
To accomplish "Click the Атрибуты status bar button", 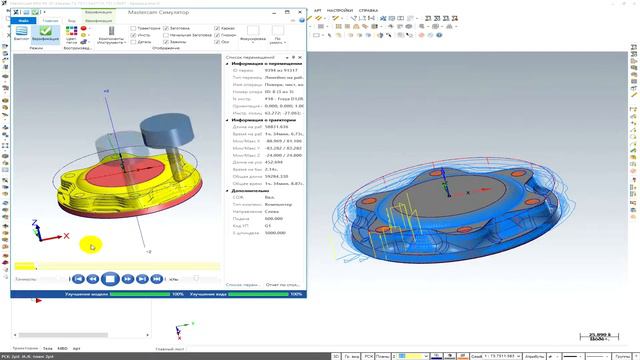I will 535,356.
